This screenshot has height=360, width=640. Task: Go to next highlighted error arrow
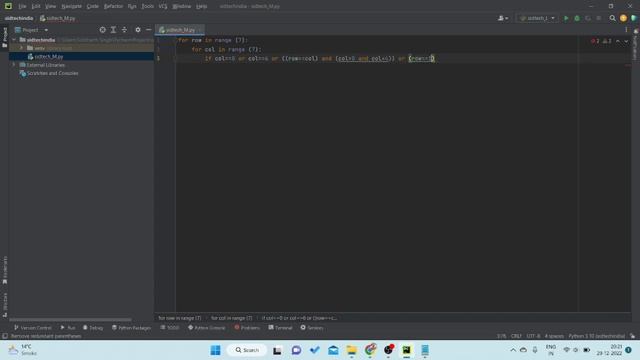click(626, 41)
